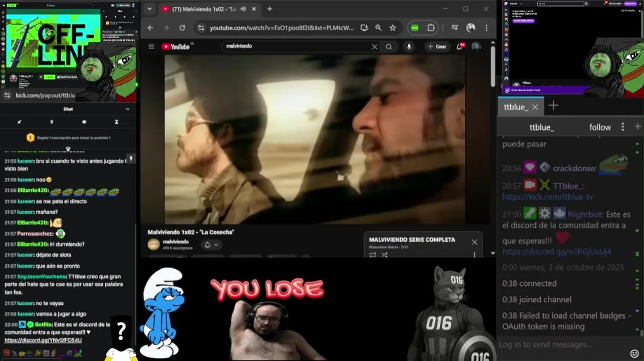
Task: Open the kick.com/popout/ttblu address bar
Action: [x=45, y=95]
